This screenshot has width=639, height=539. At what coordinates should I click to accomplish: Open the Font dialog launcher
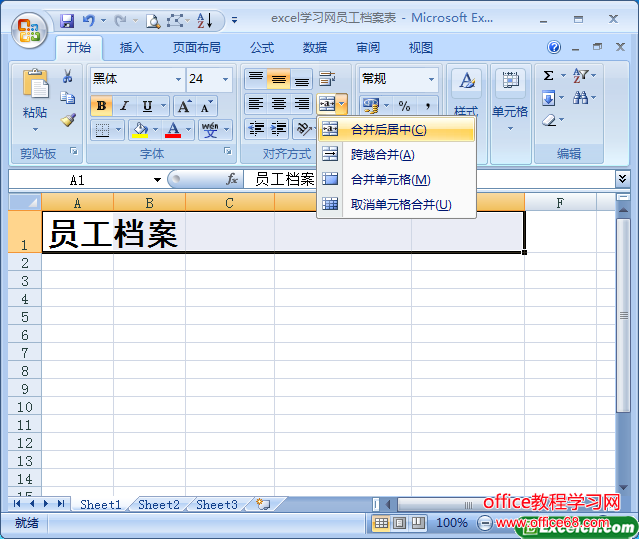pos(228,151)
